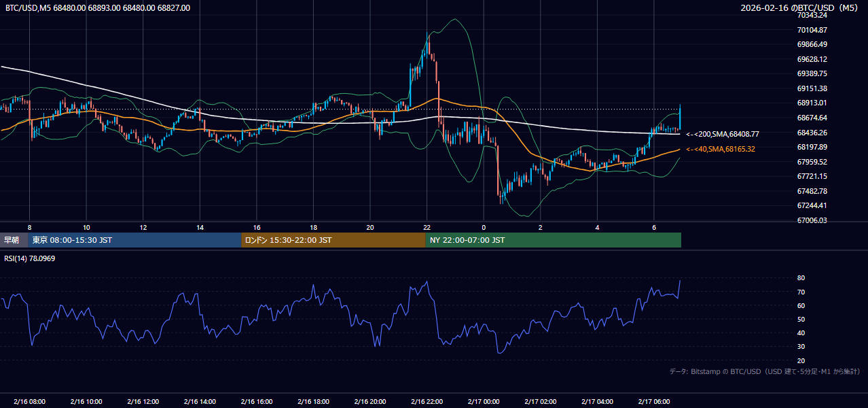Image resolution: width=868 pixels, height=408 pixels.
Task: Select the NY 22:00-07:00 JST session bar
Action: [x=554, y=240]
